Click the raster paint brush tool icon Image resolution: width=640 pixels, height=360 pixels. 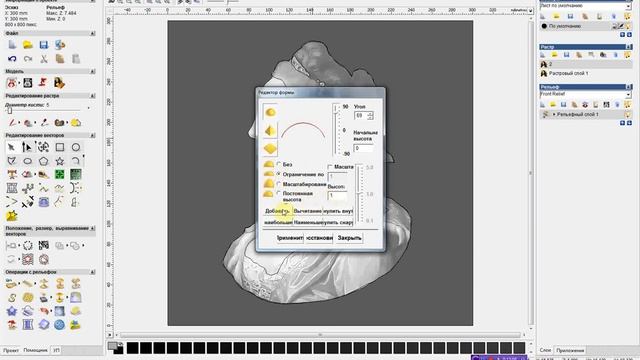coord(12,122)
